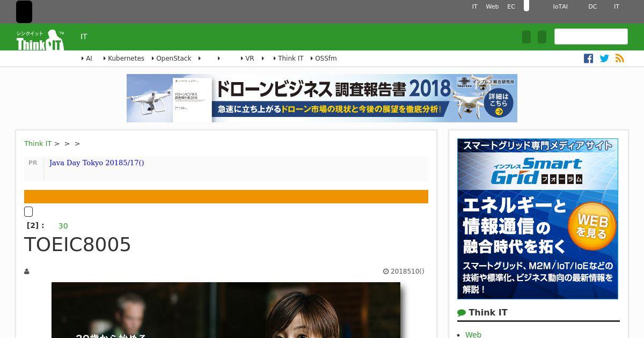Click the orange WEB button in the Smart Grid ad
Image resolution: width=644 pixels, height=338 pixels.
(x=592, y=227)
